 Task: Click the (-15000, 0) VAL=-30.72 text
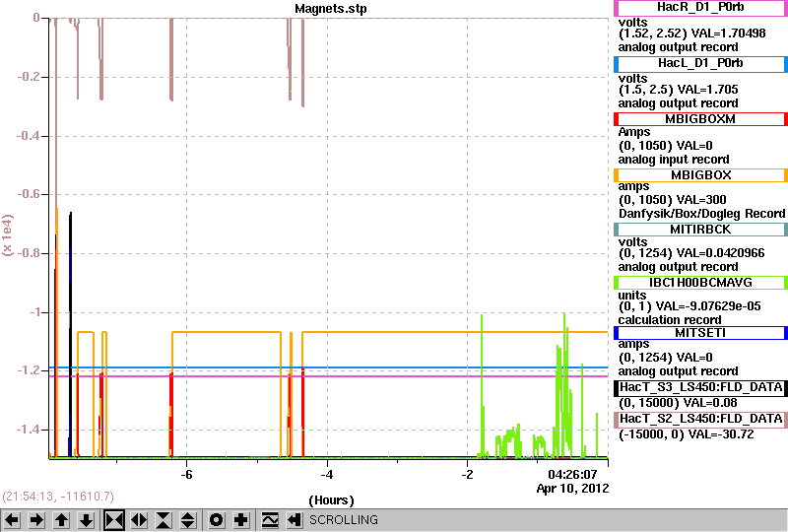(x=686, y=434)
